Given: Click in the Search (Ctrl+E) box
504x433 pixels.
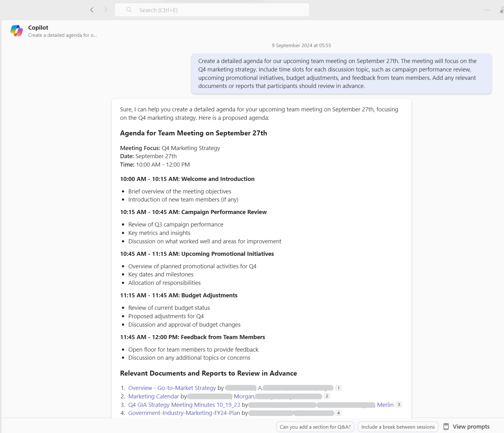Looking at the screenshot, I should coord(212,10).
